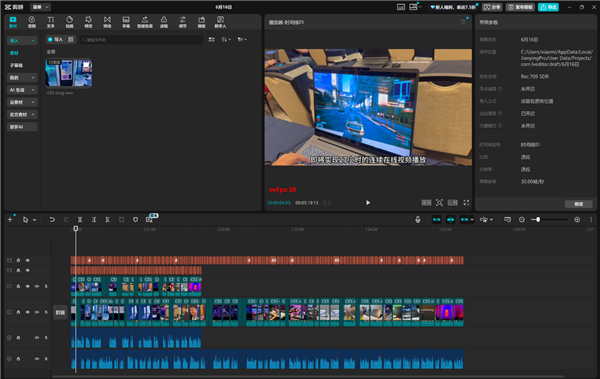
Task: Open the 菜单 dropdown next to the logo
Action: tap(40, 7)
